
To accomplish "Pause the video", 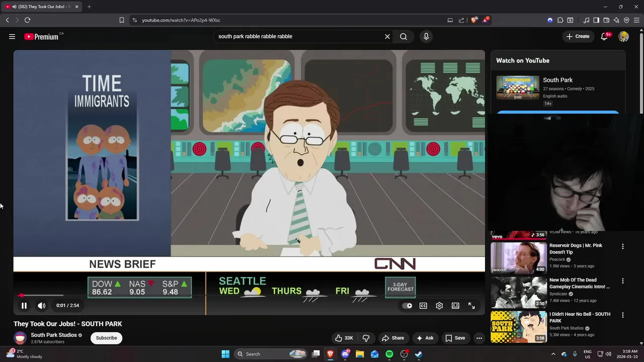I will click(x=24, y=306).
